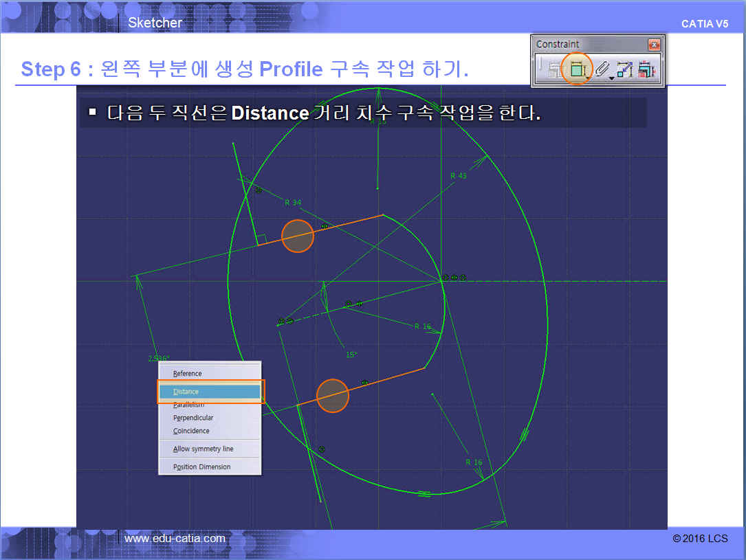Pick Parallelism from the context menu
The image size is (746, 560).
point(188,405)
